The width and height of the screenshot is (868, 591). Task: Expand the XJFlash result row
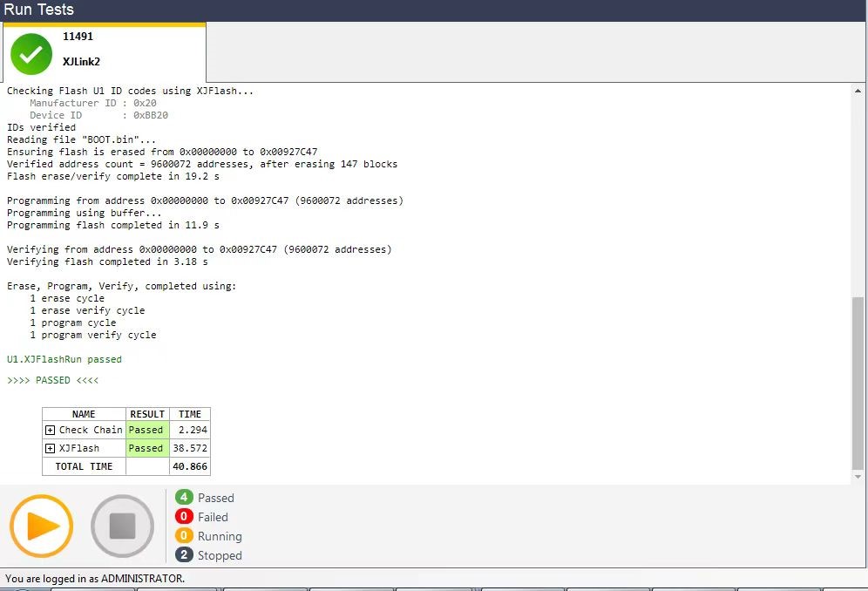click(50, 449)
